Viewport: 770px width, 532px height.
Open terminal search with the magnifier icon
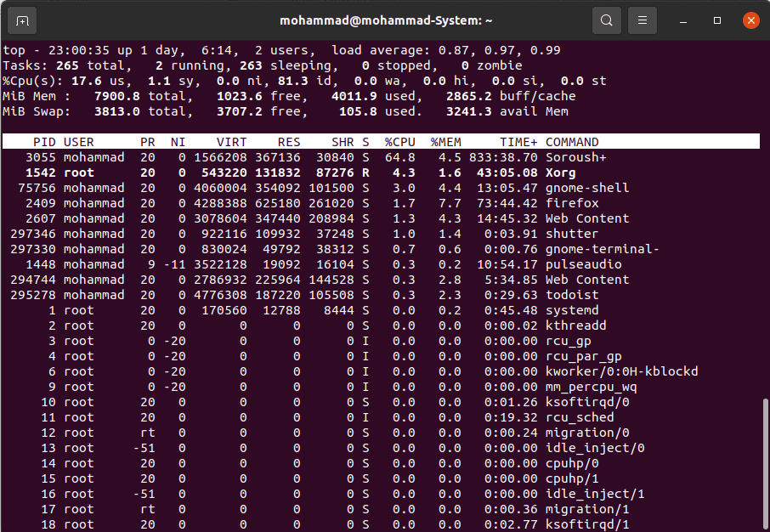[x=606, y=20]
